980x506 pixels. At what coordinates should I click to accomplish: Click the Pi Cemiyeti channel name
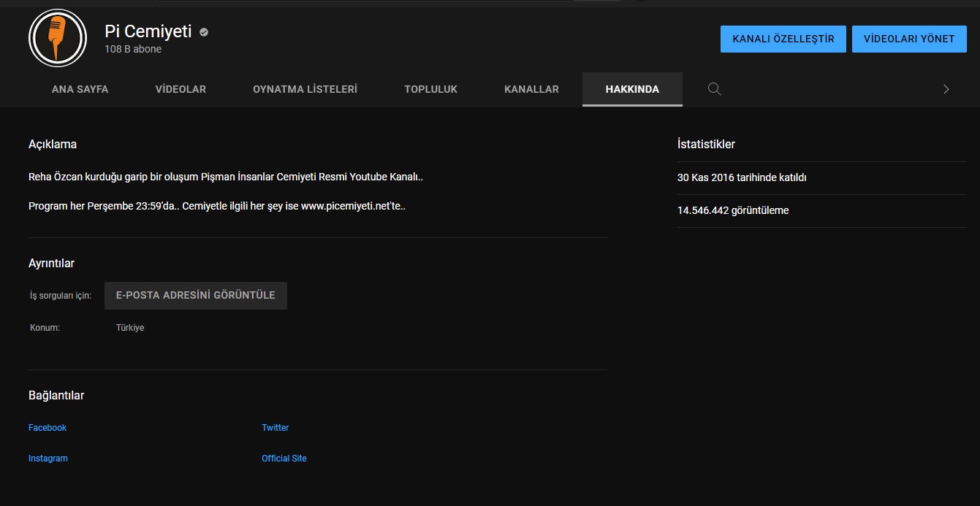coord(148,31)
